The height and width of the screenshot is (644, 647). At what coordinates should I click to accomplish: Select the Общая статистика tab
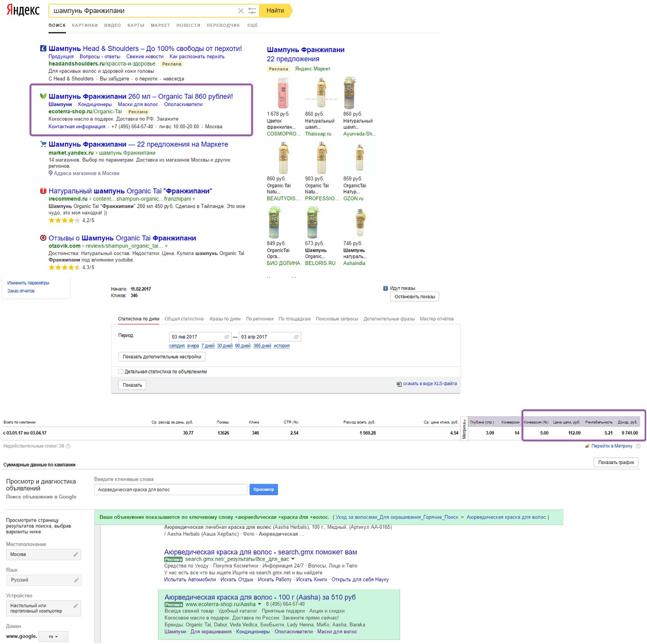(184, 319)
